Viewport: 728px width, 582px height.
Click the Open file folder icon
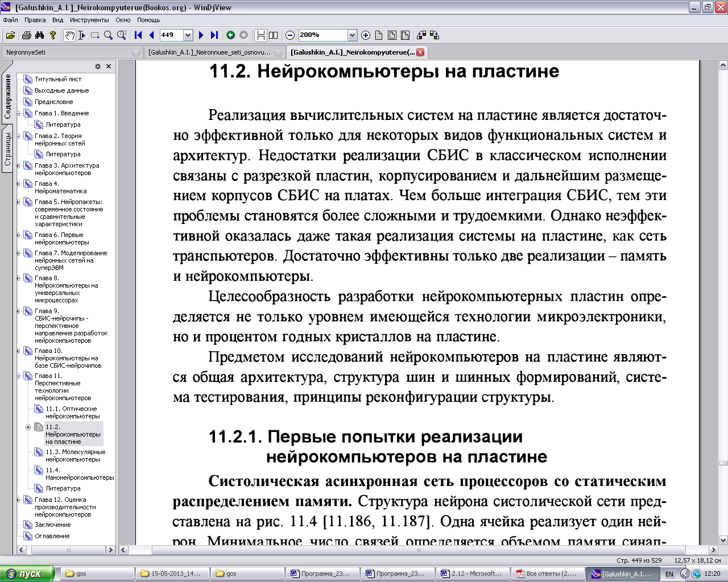pos(10,35)
